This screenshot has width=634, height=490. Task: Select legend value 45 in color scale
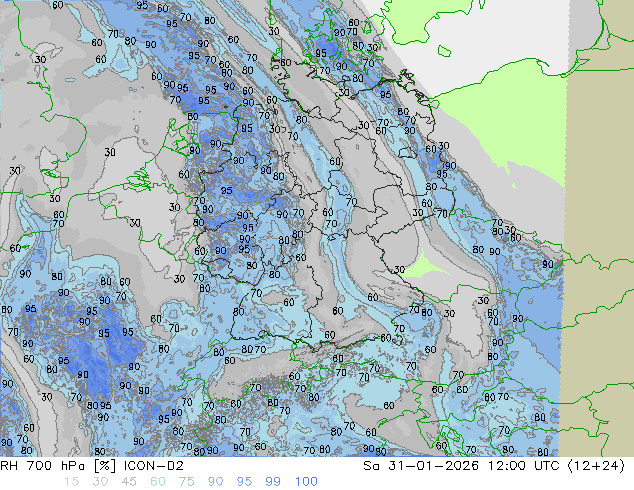pyautogui.click(x=129, y=482)
